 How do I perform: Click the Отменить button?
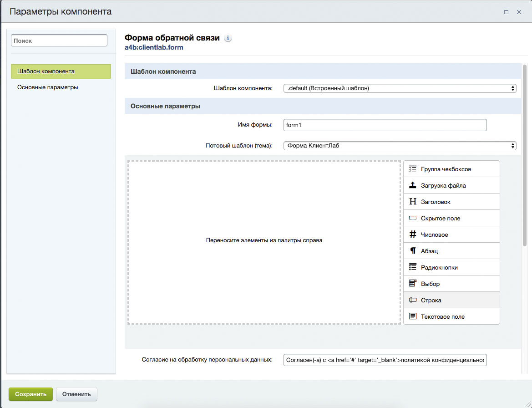tap(76, 394)
